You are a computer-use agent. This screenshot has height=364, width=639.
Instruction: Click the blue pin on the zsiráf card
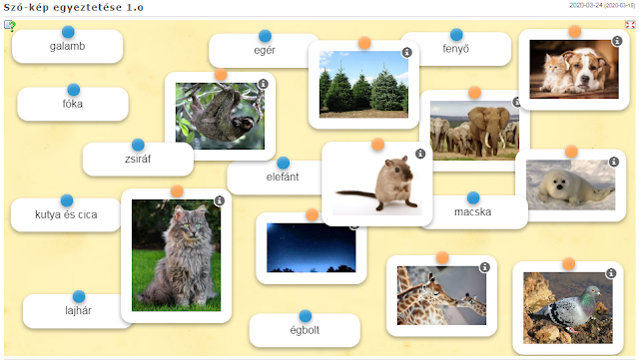tap(138, 145)
